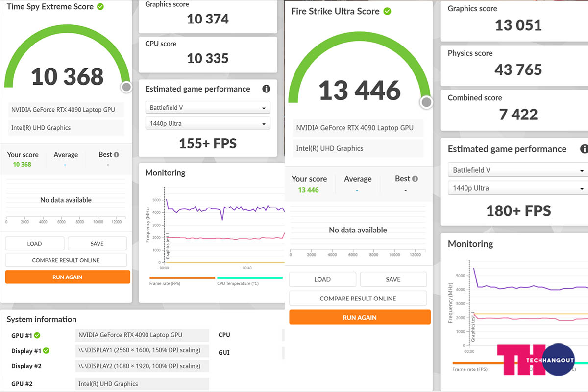Click the Your score value 13 446
588x392 pixels.
309,190
